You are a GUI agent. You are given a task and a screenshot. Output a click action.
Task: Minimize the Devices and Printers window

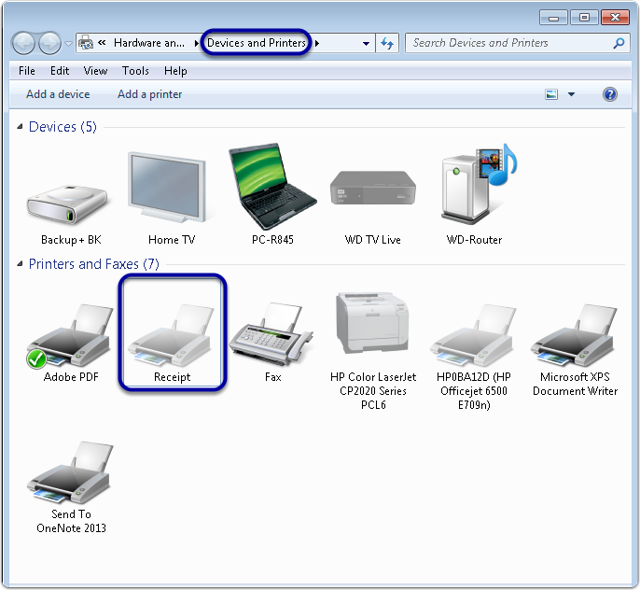[x=553, y=18]
